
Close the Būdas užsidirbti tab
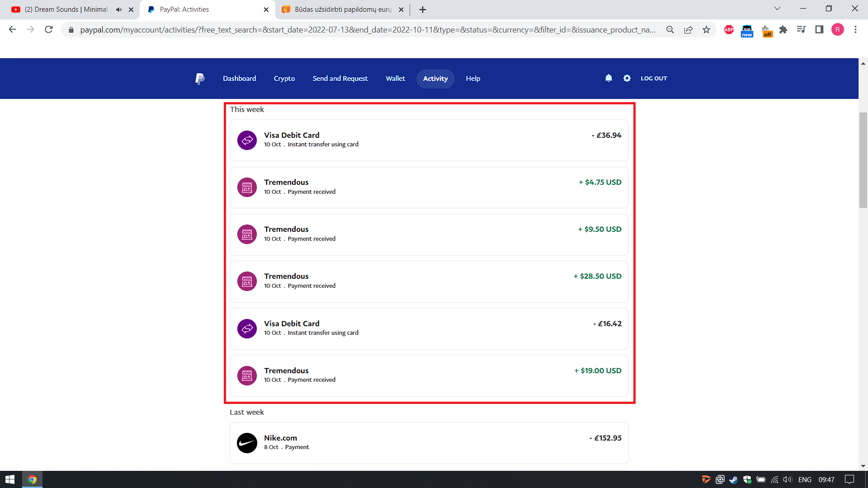tap(401, 9)
